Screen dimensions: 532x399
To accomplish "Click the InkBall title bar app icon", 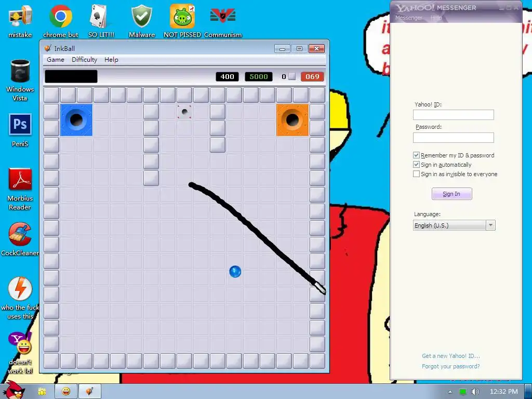I will pos(48,48).
